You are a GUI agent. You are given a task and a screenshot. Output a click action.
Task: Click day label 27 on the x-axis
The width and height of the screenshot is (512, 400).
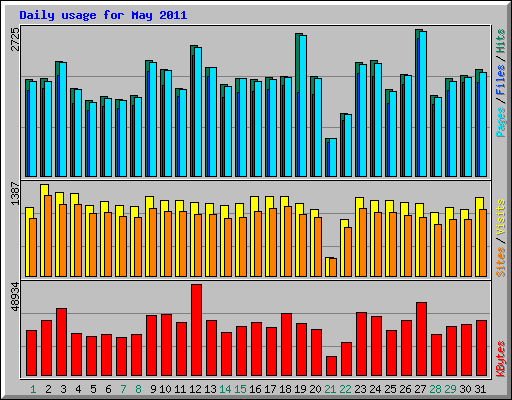(420, 389)
